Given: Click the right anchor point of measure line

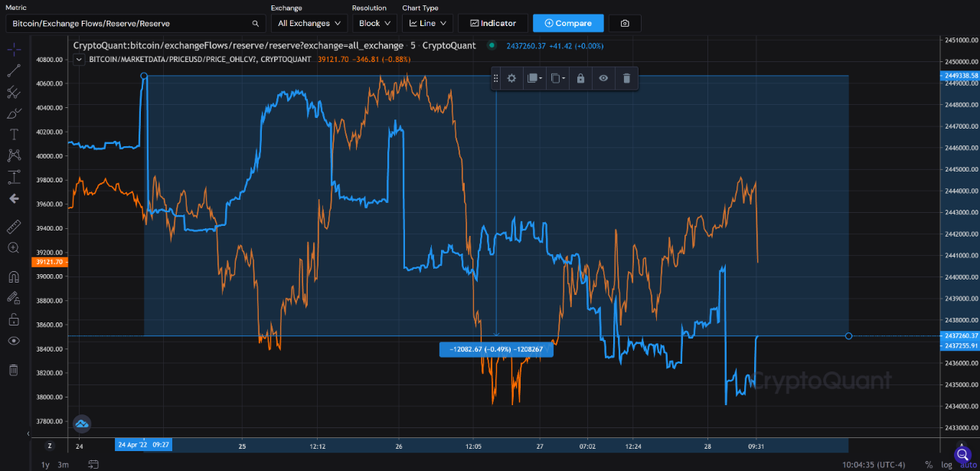Looking at the screenshot, I should pos(848,335).
